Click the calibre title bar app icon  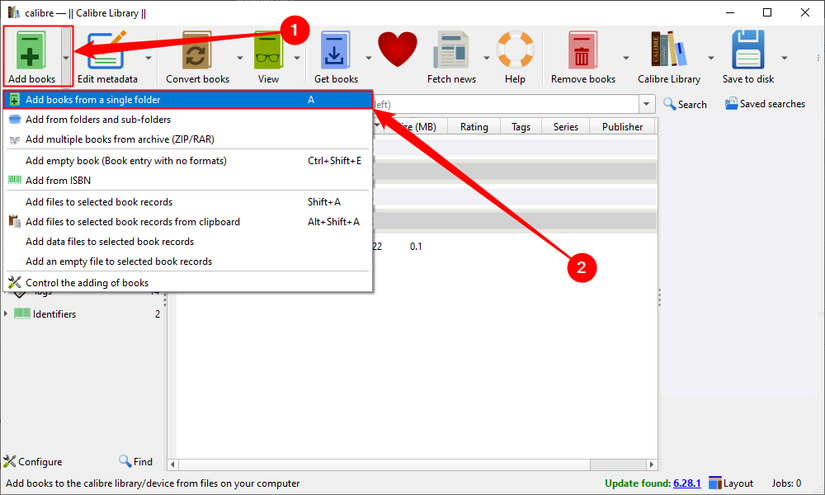point(14,12)
